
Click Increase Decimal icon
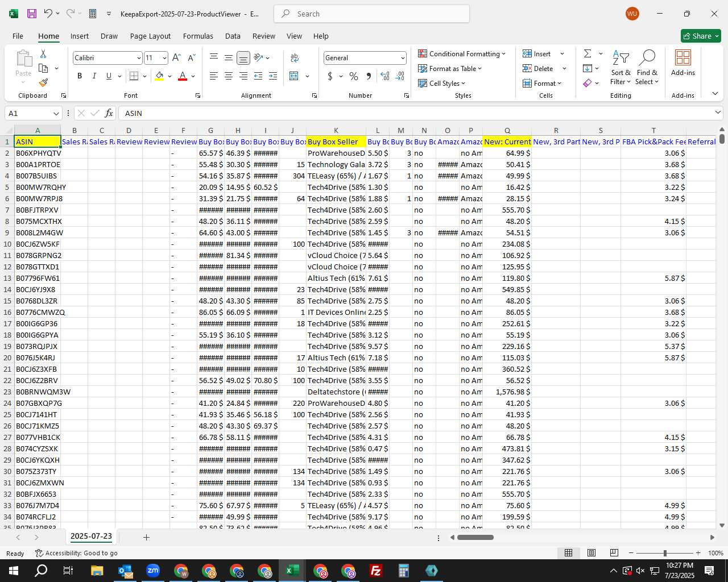click(x=385, y=76)
